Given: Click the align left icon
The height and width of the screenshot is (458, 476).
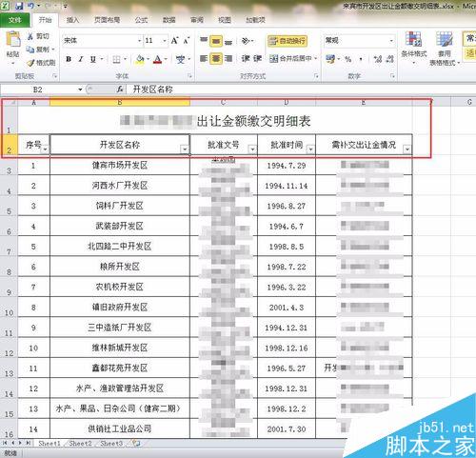Looking at the screenshot, I should [x=204, y=59].
